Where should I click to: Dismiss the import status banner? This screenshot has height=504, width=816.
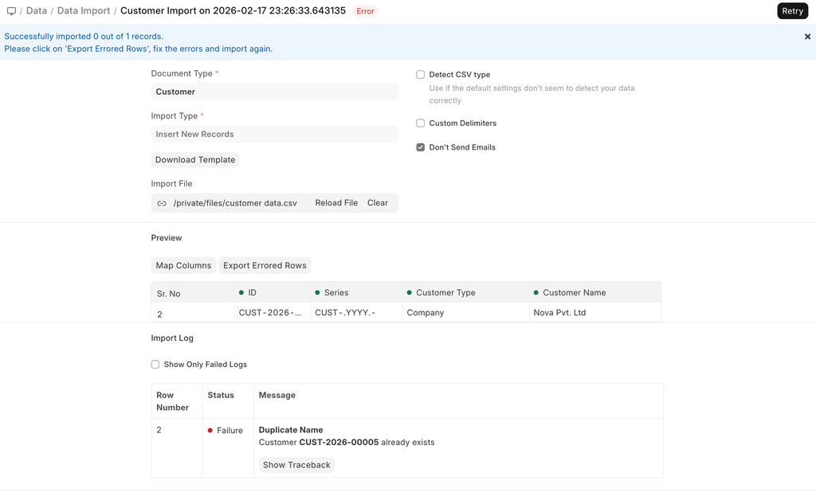click(807, 37)
